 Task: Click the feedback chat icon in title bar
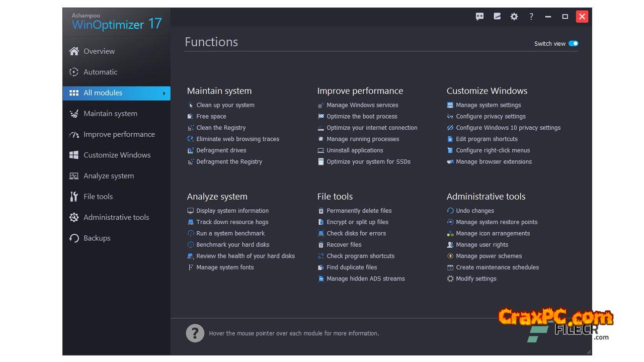point(479,17)
